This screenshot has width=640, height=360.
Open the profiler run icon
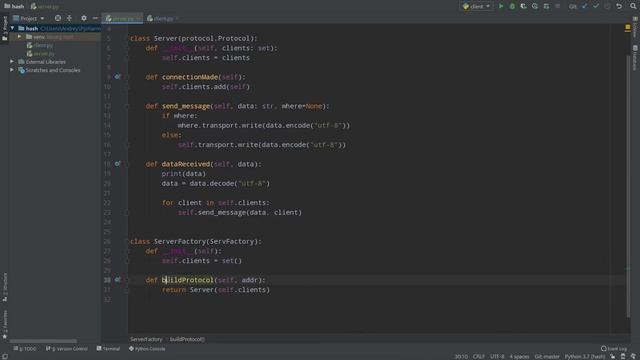pos(535,6)
